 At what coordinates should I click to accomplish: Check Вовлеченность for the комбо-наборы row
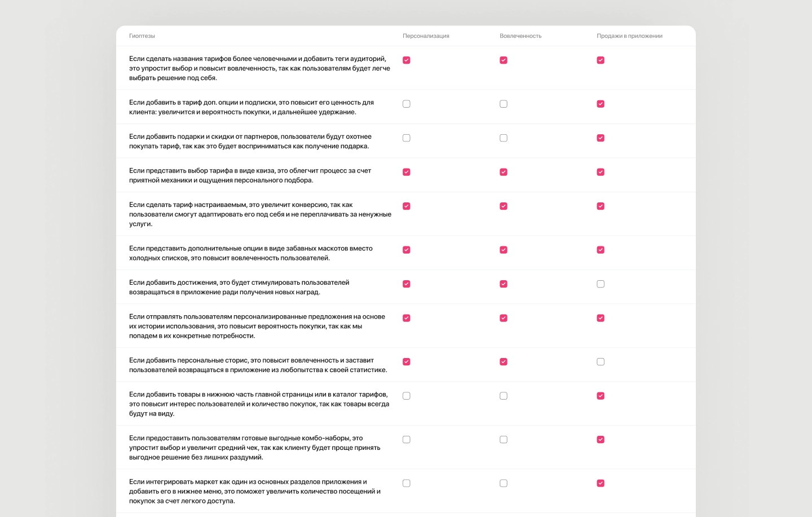pyautogui.click(x=504, y=440)
